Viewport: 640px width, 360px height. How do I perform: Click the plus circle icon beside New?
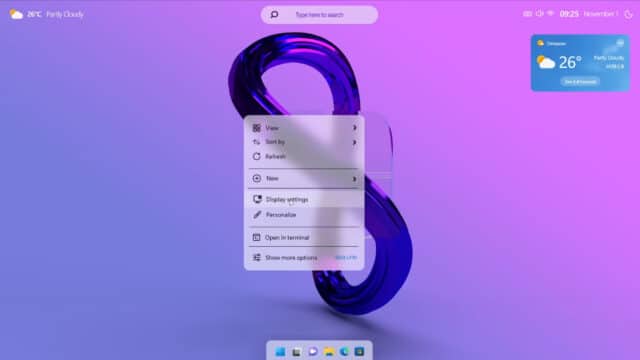pos(257,178)
